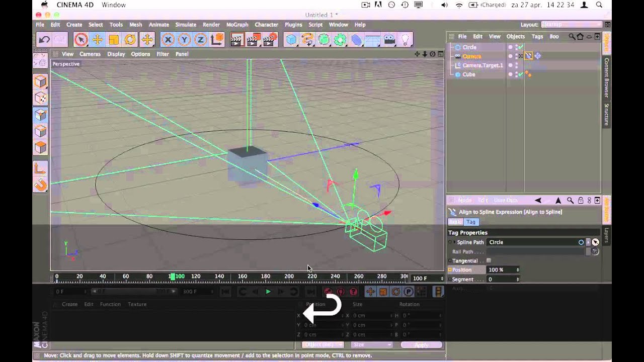Select Camera.Target.1 in Object Manager
The image size is (644, 362).
point(482,65)
